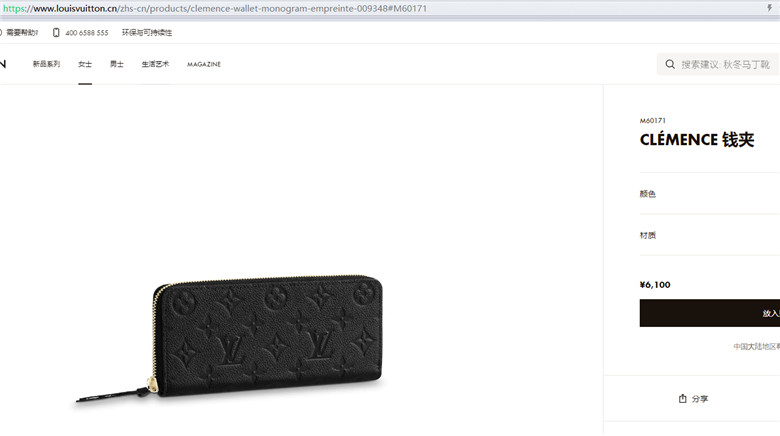This screenshot has height=436, width=780.
Task: Click the 分享 share link
Action: click(x=700, y=399)
